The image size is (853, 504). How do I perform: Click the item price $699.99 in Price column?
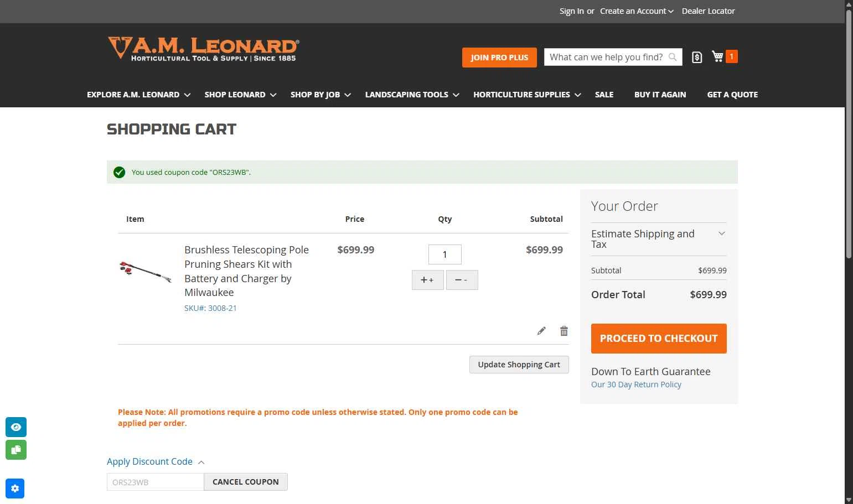tap(356, 250)
